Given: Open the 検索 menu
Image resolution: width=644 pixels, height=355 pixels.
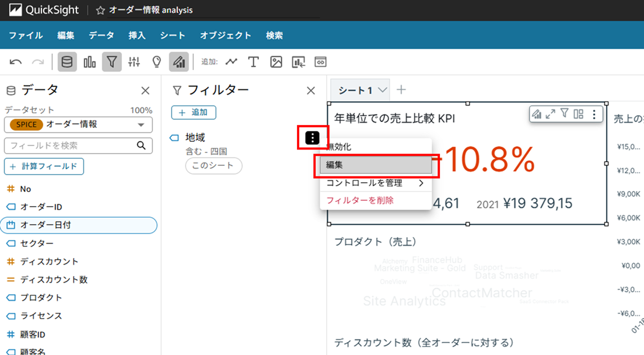Looking at the screenshot, I should click(x=274, y=36).
